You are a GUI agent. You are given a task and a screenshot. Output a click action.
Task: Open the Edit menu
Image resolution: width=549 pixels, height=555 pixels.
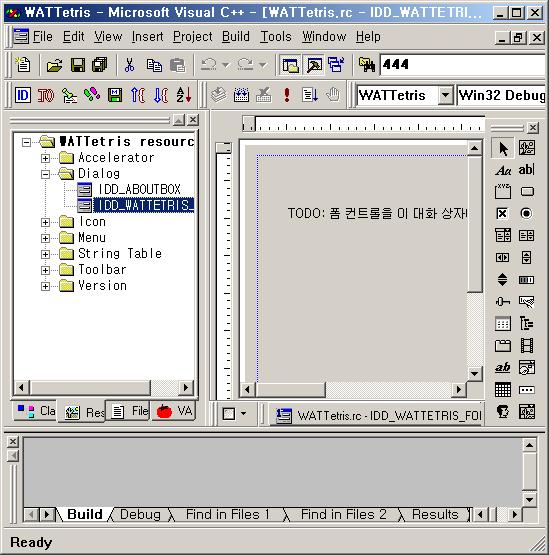pyautogui.click(x=73, y=36)
